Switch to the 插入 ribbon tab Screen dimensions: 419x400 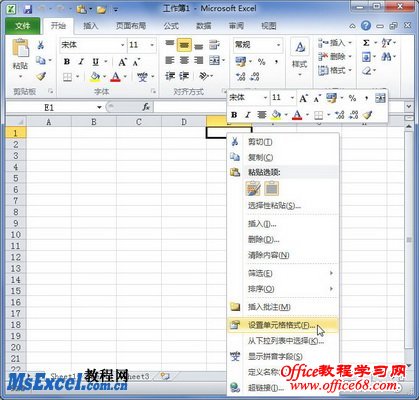click(90, 26)
